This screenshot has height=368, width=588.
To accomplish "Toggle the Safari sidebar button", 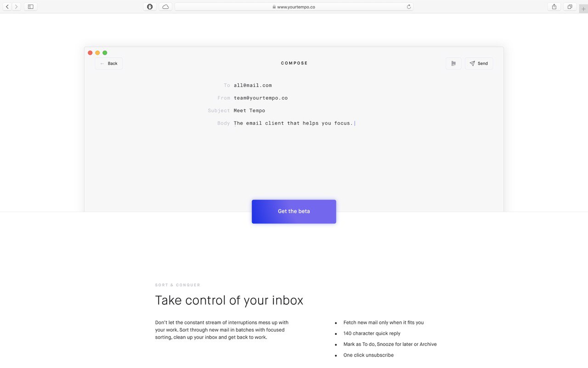I will 30,7.
